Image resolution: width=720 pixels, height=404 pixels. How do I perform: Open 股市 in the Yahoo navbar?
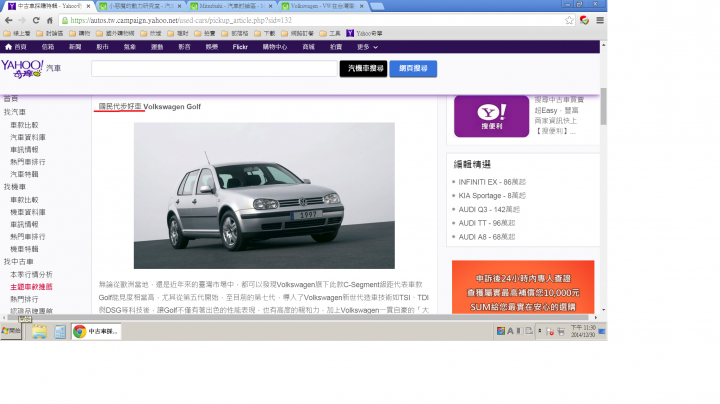(x=102, y=47)
